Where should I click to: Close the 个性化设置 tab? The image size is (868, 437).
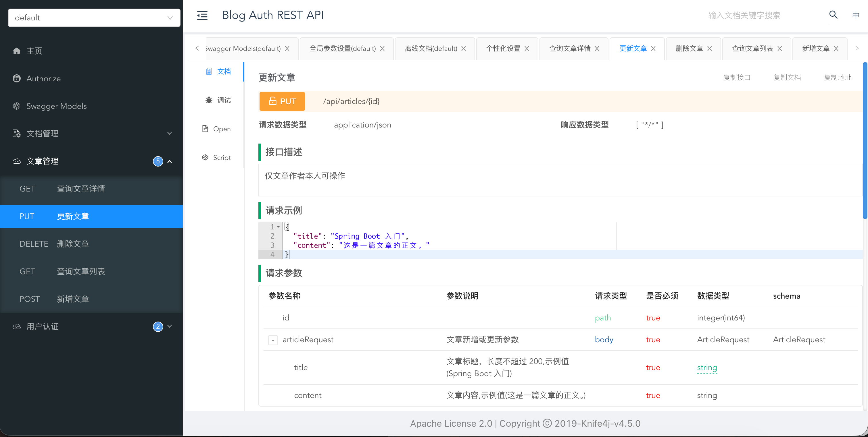coord(527,49)
